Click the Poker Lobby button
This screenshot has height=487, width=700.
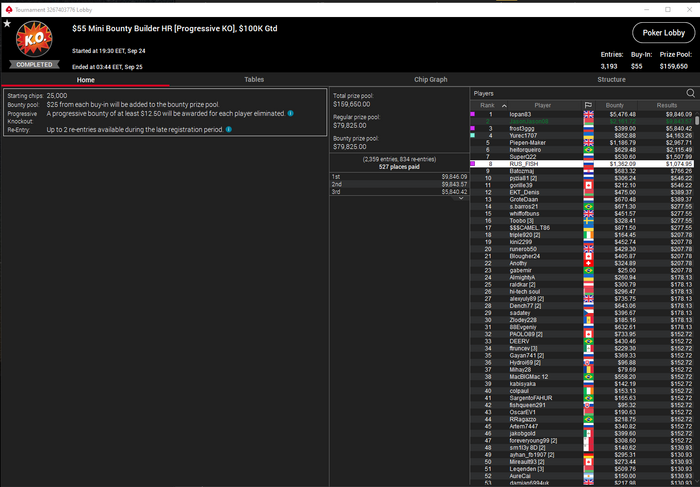point(663,33)
